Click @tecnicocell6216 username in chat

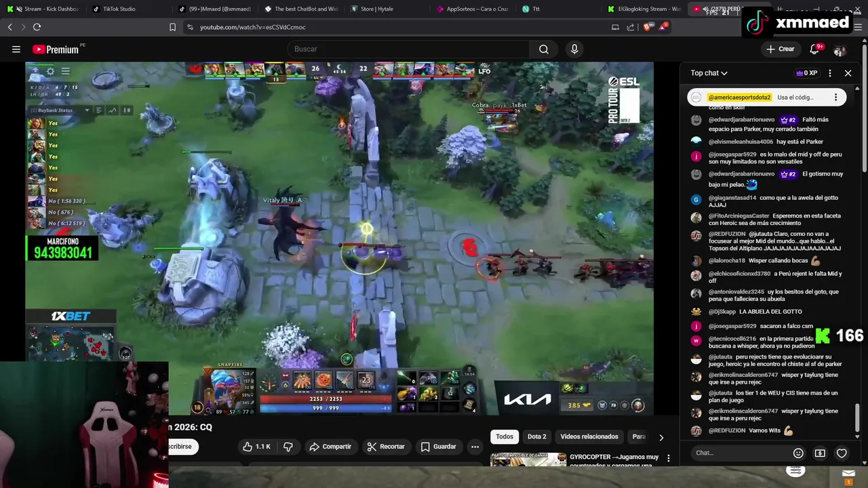tap(732, 339)
